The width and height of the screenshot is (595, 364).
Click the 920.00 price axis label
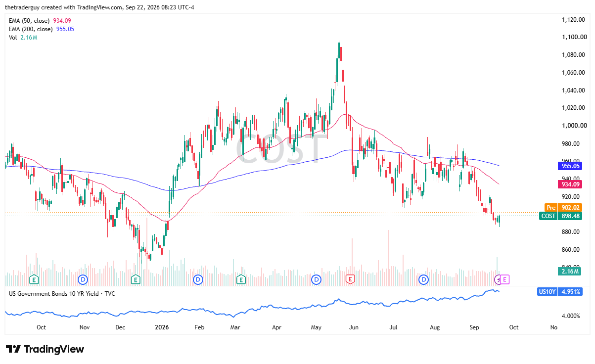(x=570, y=196)
